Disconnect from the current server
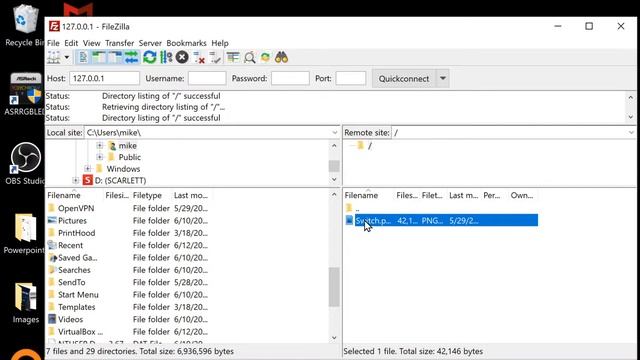The height and width of the screenshot is (360, 640). pyautogui.click(x=199, y=58)
